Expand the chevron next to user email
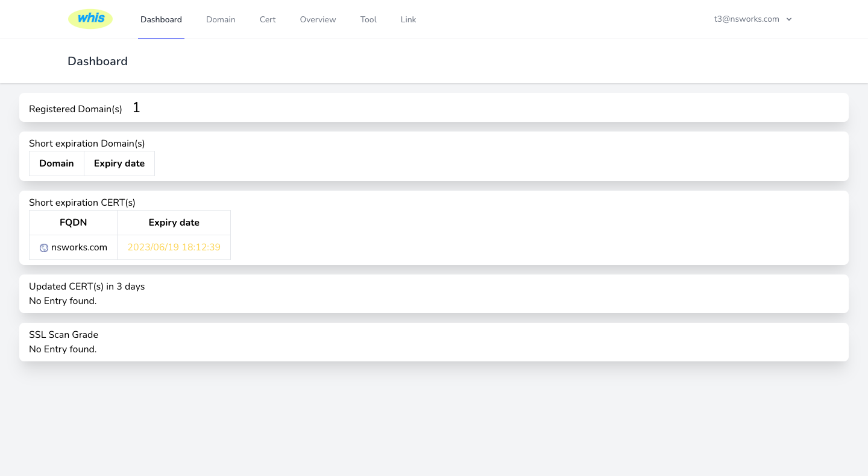Screen dimensions: 868x476 pyautogui.click(x=789, y=19)
